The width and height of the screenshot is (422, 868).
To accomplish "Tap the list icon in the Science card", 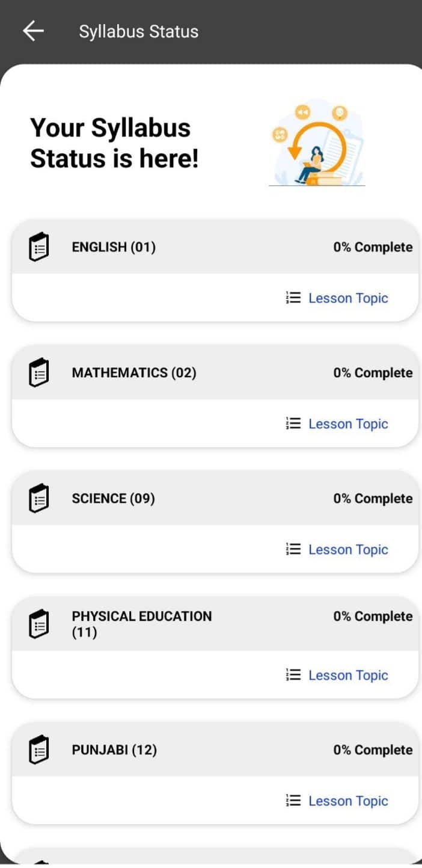I will click(x=293, y=549).
